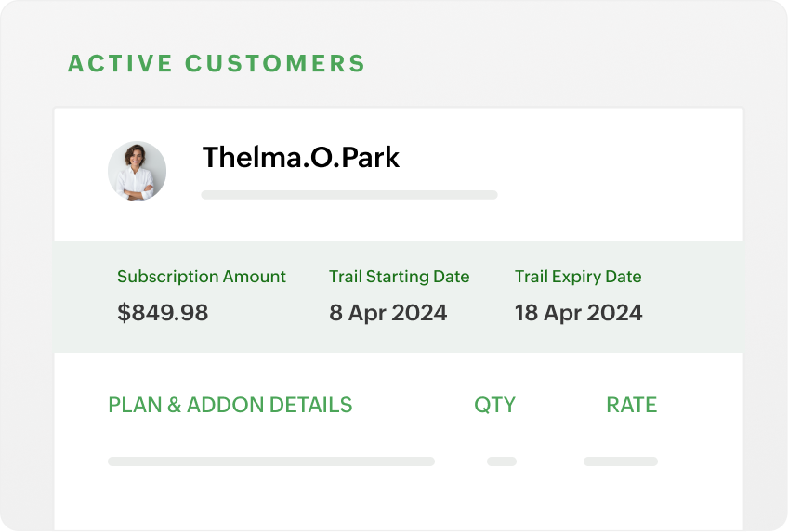Click Thelma.O.Park's profile avatar

(x=137, y=171)
